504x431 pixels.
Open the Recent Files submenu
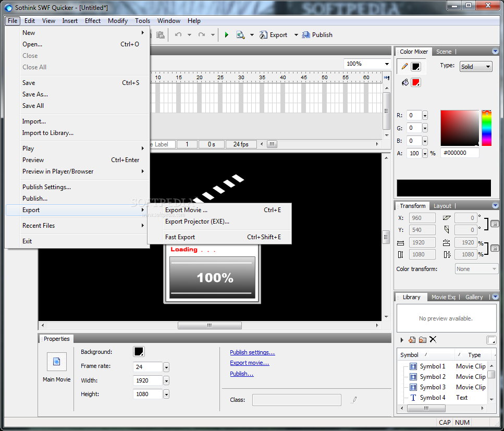(x=77, y=226)
